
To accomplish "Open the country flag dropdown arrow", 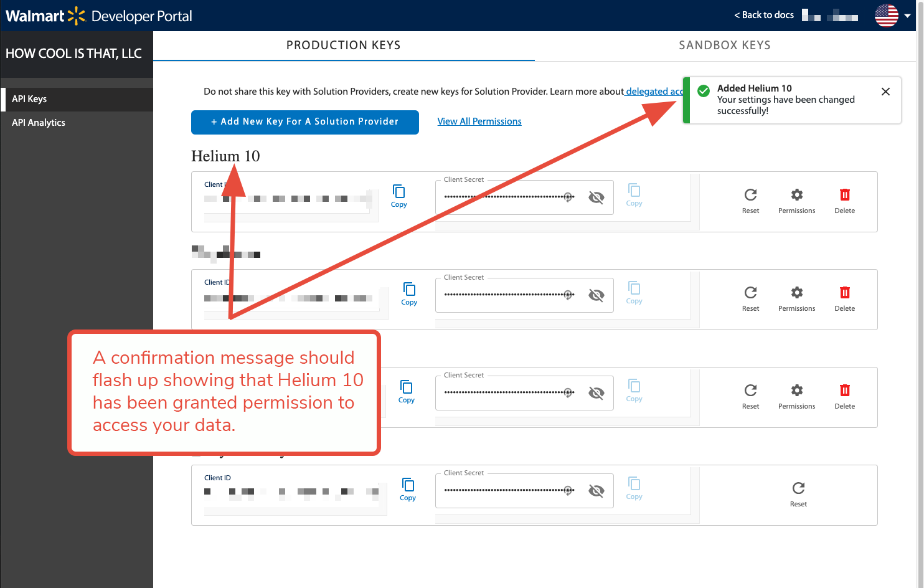I will (x=908, y=16).
